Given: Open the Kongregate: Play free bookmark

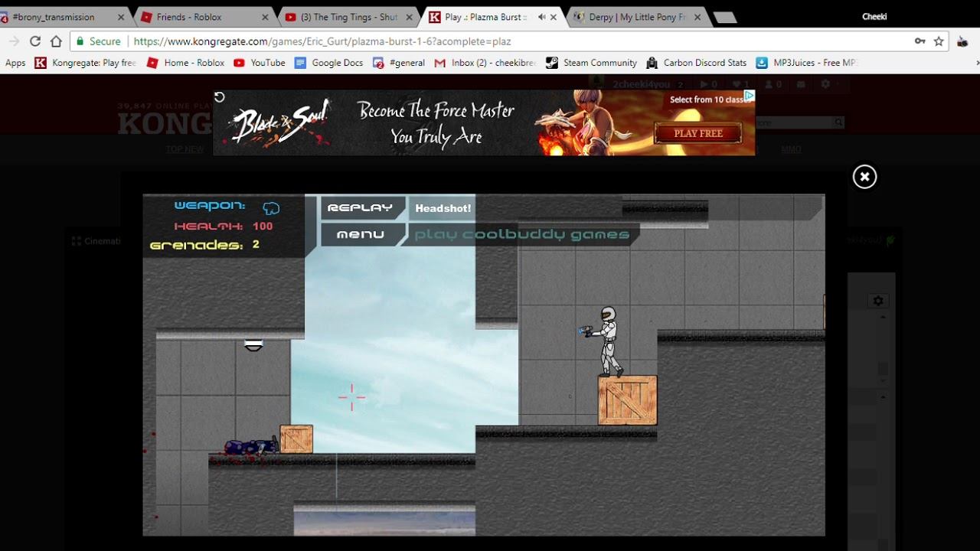Looking at the screenshot, I should [85, 63].
